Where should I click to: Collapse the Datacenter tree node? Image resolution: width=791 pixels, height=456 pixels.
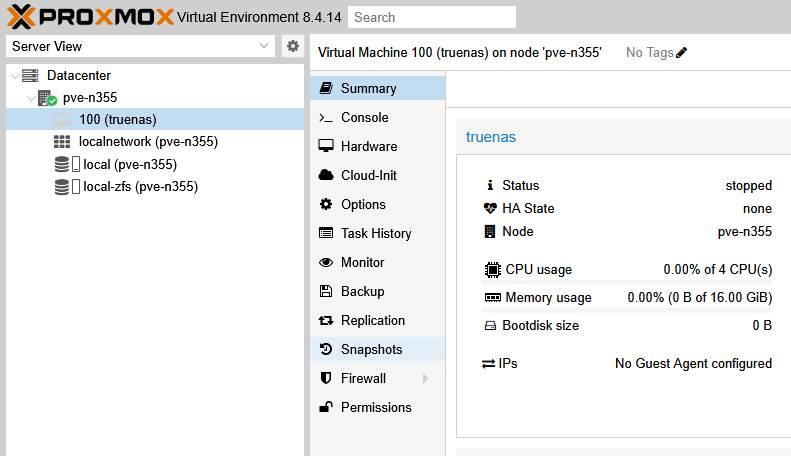[13, 76]
